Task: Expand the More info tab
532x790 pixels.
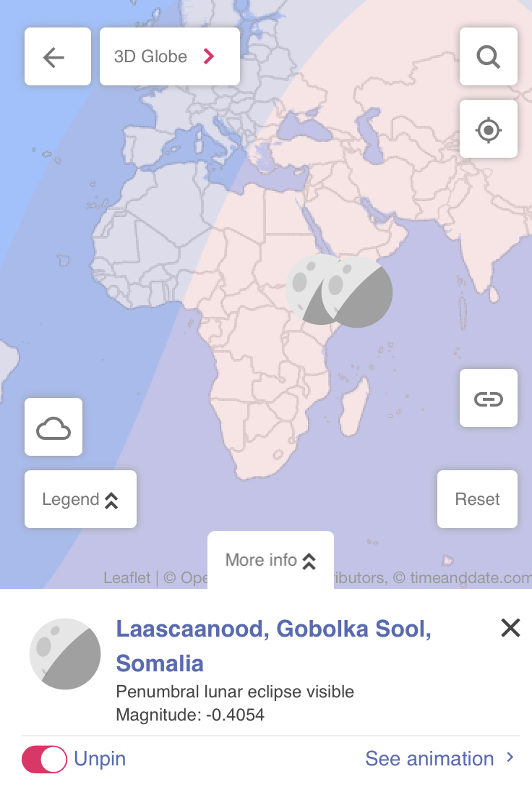Action: click(x=271, y=560)
